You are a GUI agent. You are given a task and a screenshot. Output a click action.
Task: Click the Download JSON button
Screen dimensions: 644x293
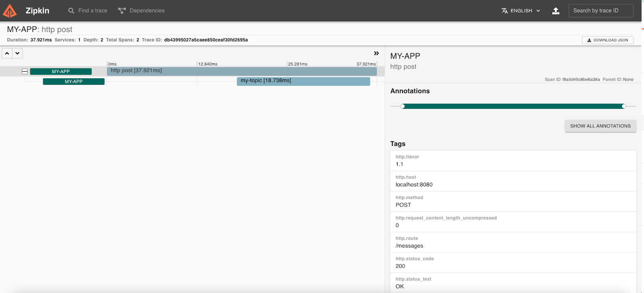[608, 40]
